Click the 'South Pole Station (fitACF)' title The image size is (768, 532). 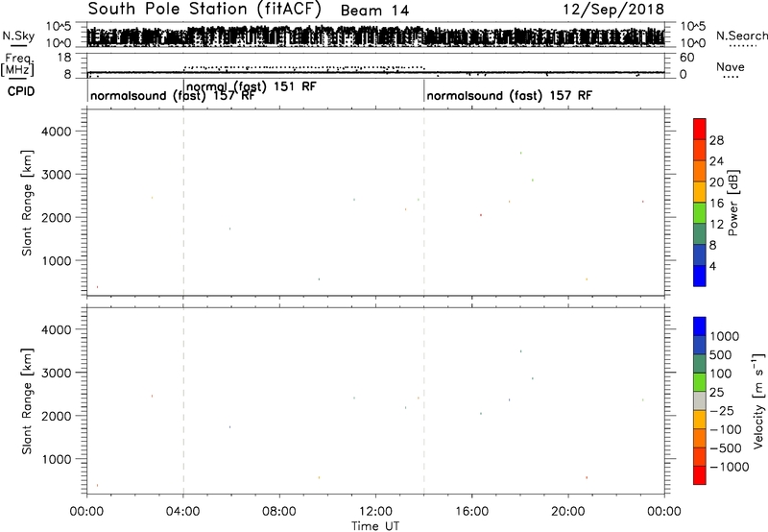[204, 10]
